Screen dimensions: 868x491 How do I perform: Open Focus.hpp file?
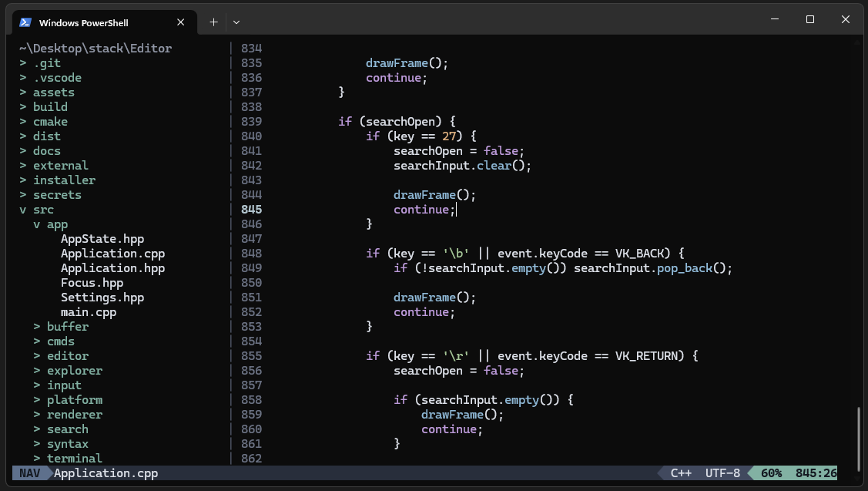click(92, 283)
